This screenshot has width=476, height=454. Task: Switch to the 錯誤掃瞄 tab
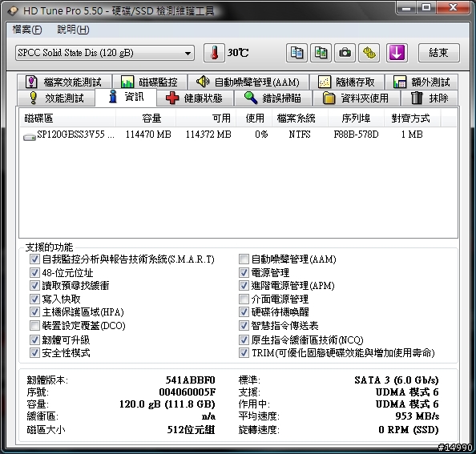tap(273, 98)
